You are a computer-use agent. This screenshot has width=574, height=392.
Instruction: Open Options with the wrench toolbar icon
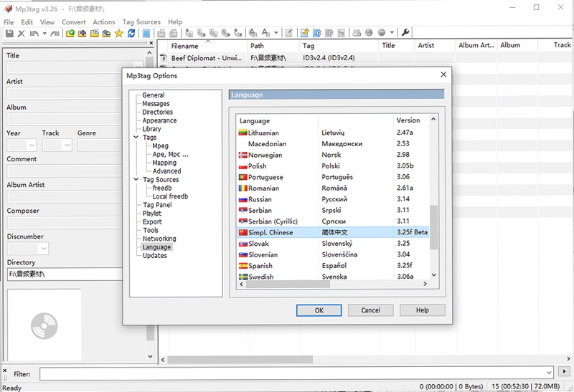coord(405,32)
